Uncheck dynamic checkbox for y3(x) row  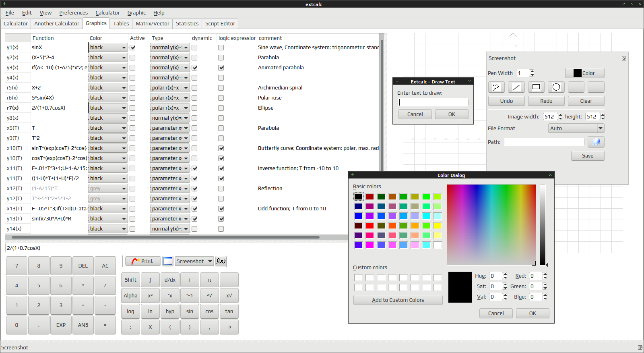(194, 68)
